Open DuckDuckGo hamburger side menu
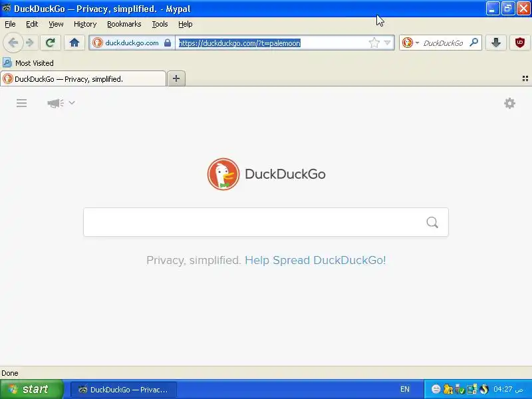The height and width of the screenshot is (399, 532). click(22, 103)
